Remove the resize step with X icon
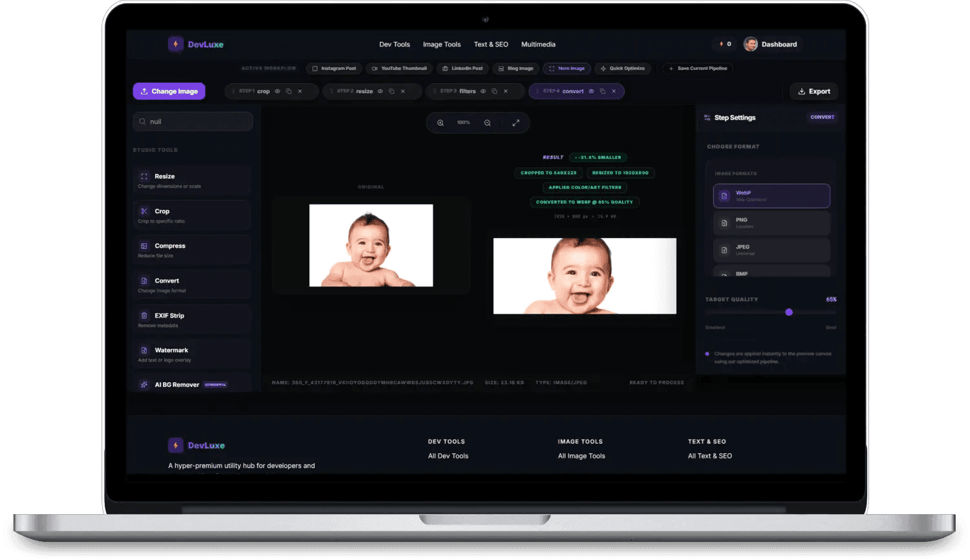970x560 pixels. click(x=403, y=91)
